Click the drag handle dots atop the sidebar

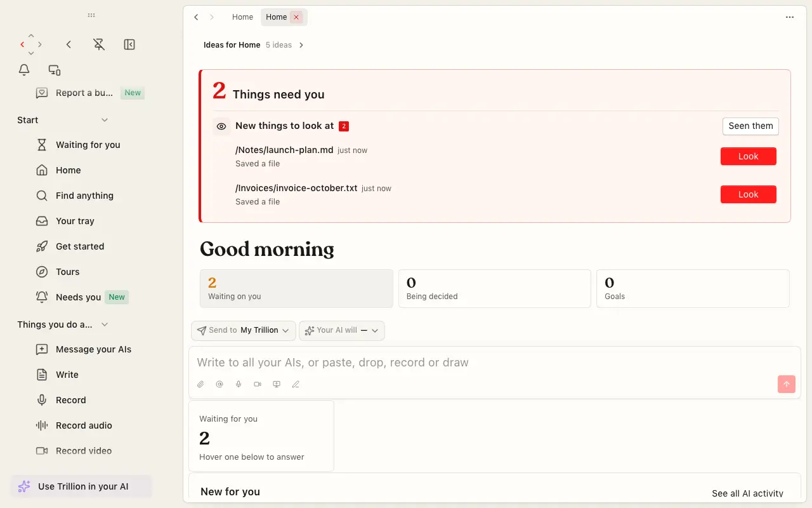click(91, 15)
